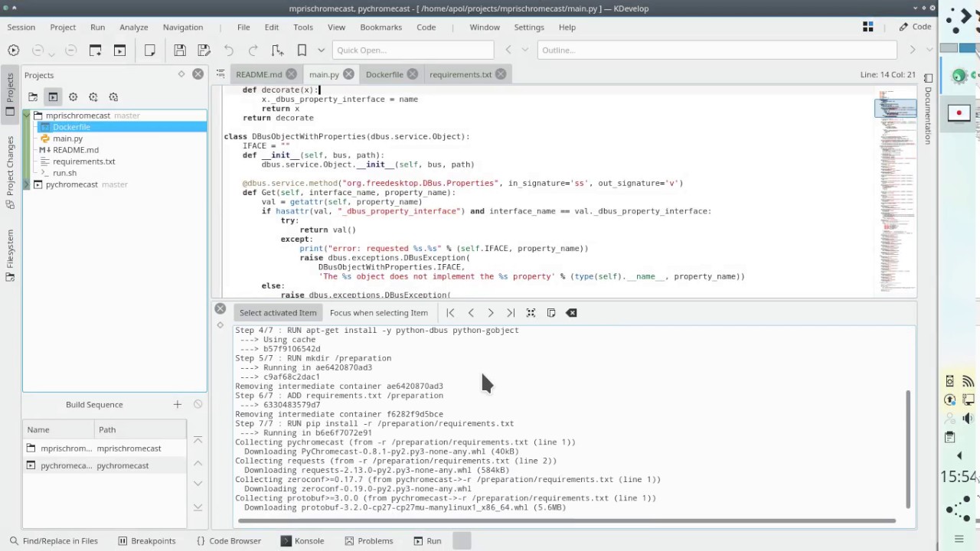980x551 pixels.
Task: Collapse the mprischromecast project tree
Action: 27,116
